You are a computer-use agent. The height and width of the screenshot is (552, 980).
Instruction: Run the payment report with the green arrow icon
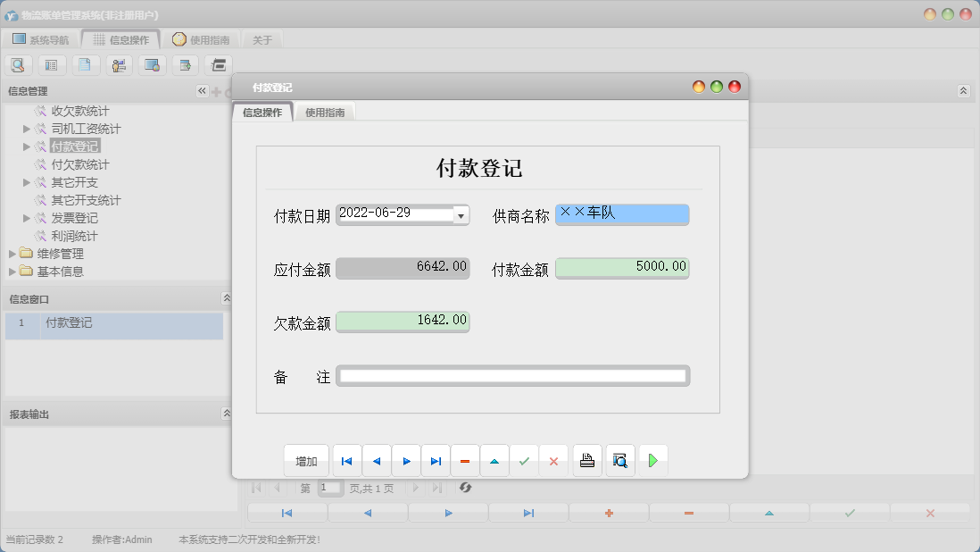coord(652,460)
